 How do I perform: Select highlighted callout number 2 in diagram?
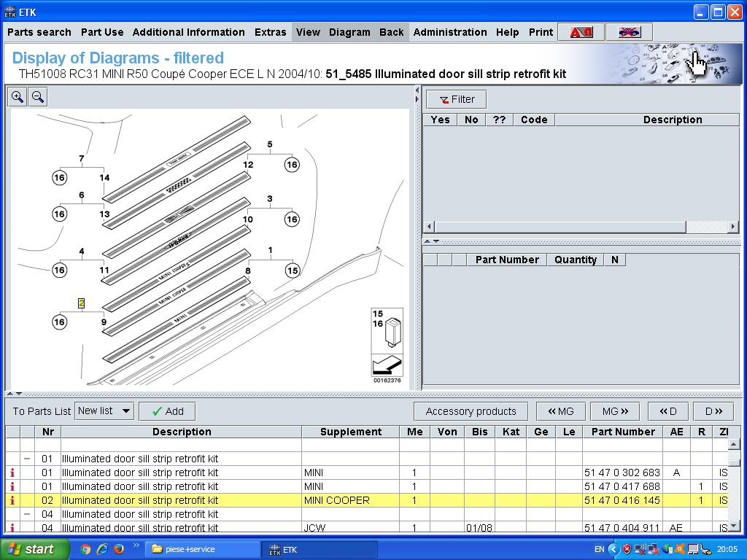pyautogui.click(x=82, y=303)
